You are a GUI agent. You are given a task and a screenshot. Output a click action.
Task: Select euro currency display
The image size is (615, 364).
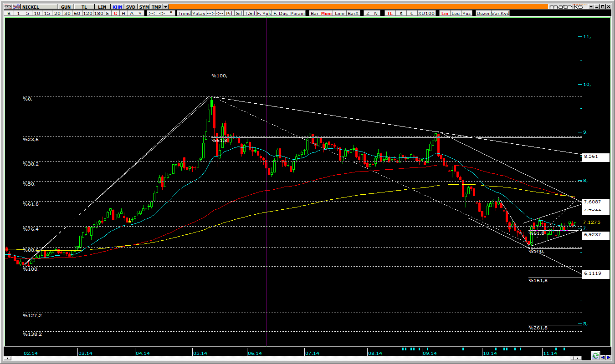pos(412,13)
